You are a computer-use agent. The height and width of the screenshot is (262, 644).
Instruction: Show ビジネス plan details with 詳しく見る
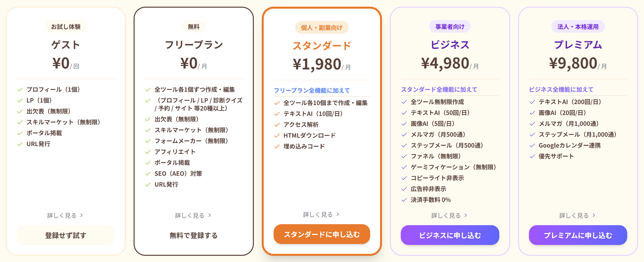pos(449,216)
